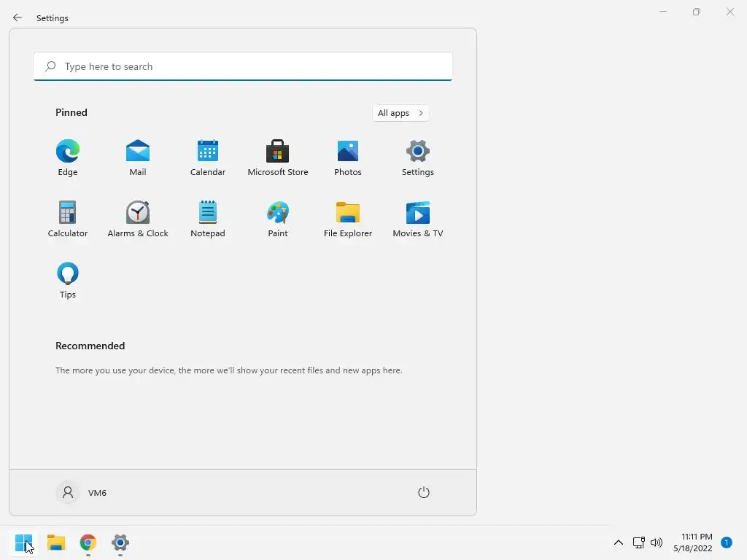The image size is (747, 560).
Task: Open the Paint app
Action: [x=278, y=219]
